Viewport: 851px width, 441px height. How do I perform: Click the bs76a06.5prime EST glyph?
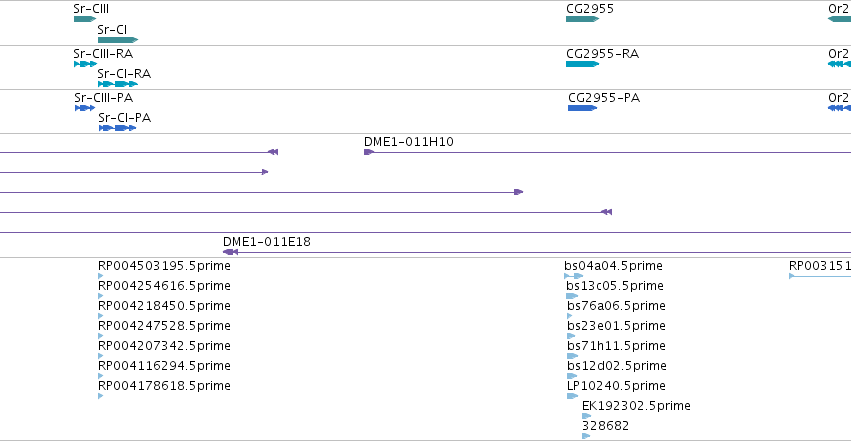pos(569,316)
